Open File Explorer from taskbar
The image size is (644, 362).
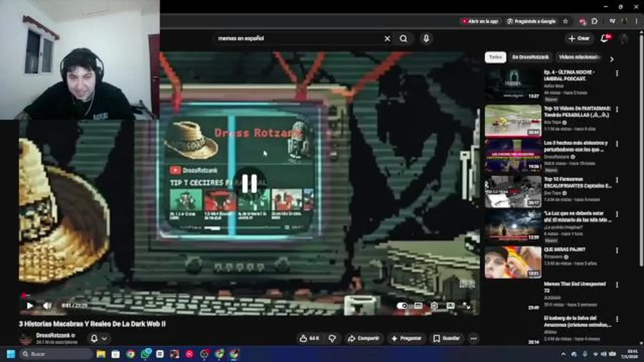(101, 354)
